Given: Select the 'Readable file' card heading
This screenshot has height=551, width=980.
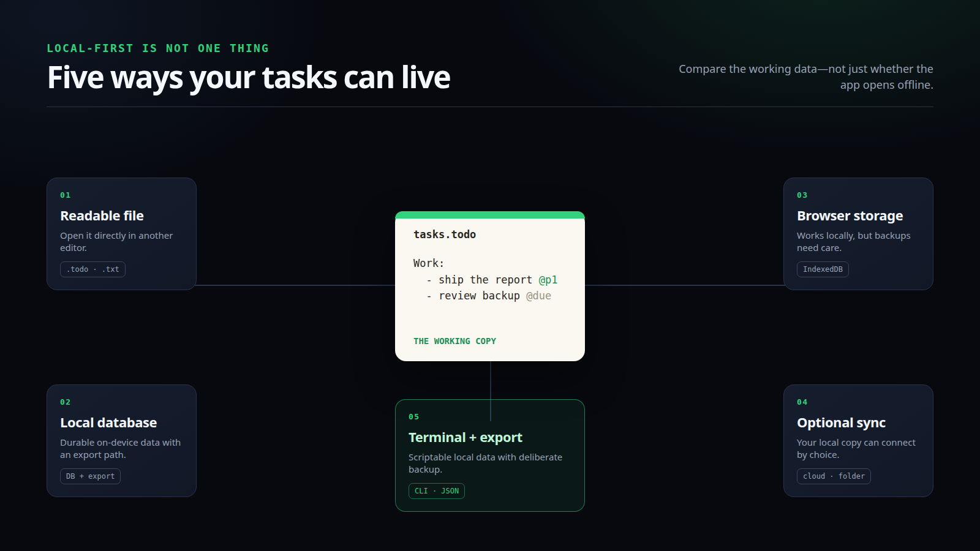Looking at the screenshot, I should 102,216.
